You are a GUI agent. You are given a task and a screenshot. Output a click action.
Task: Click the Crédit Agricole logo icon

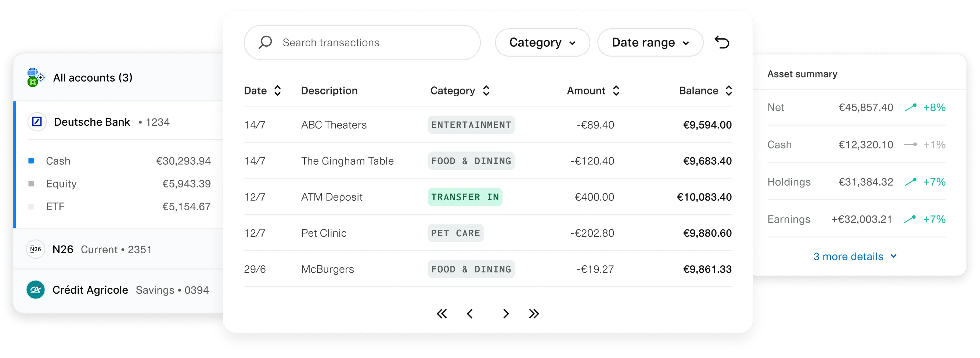point(35,289)
